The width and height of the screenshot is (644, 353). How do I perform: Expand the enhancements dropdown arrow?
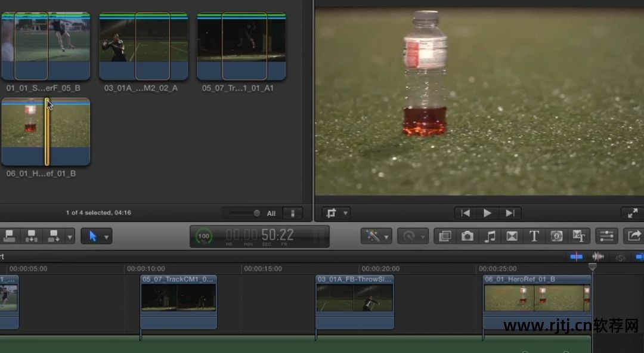386,237
